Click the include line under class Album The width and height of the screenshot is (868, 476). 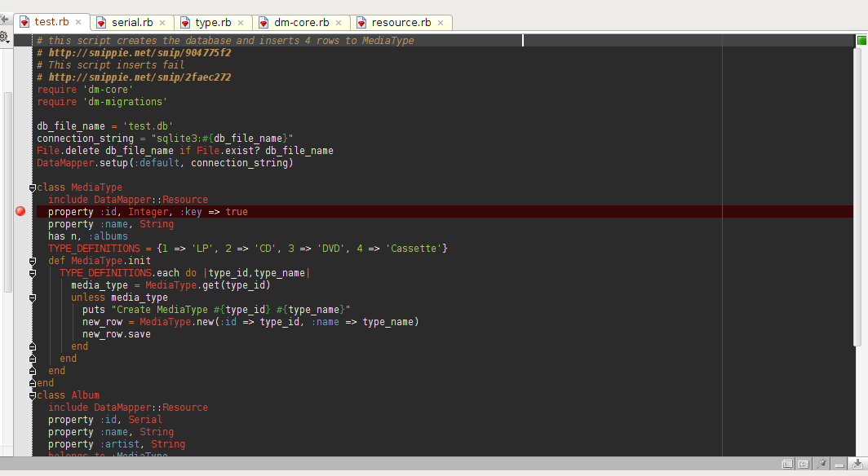[x=128, y=408]
